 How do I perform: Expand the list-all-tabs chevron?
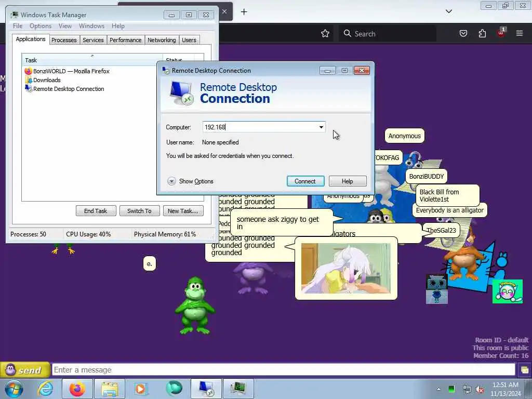click(448, 11)
